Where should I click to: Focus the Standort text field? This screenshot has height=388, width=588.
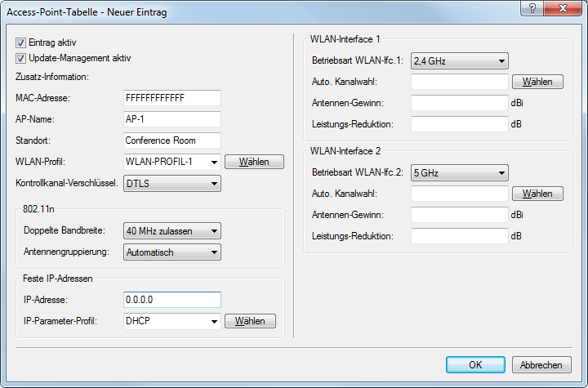pyautogui.click(x=171, y=140)
